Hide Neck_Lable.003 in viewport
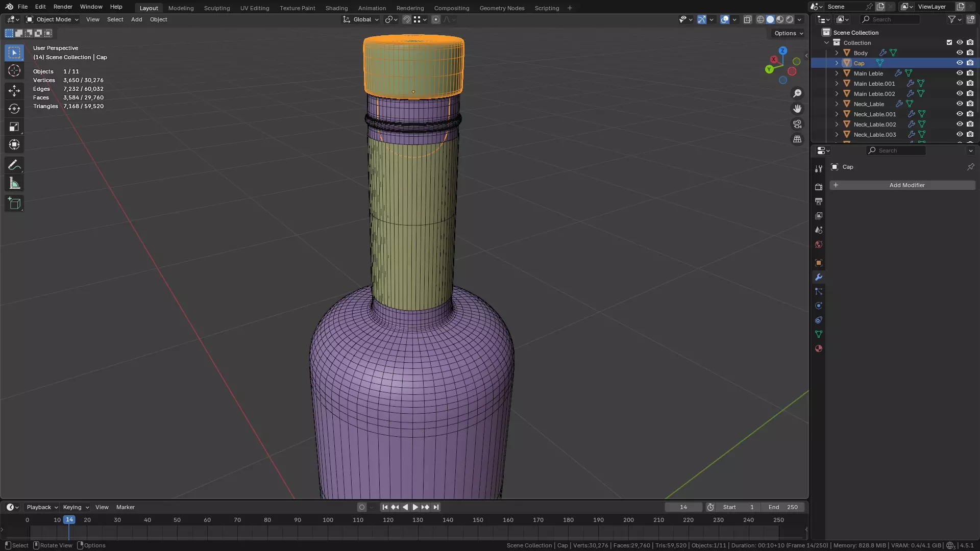 point(960,134)
